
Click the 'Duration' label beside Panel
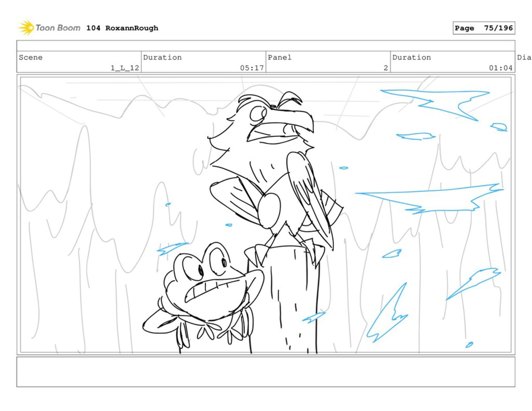click(x=412, y=57)
